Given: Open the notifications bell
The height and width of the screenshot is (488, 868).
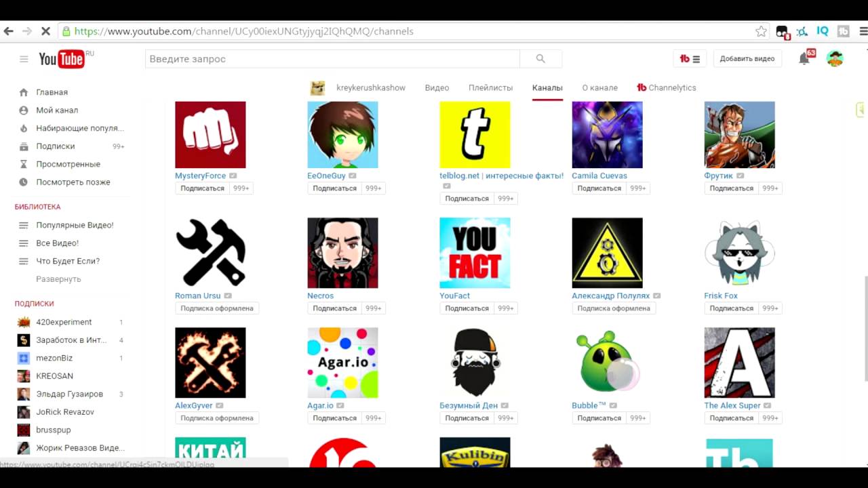Looking at the screenshot, I should 804,58.
